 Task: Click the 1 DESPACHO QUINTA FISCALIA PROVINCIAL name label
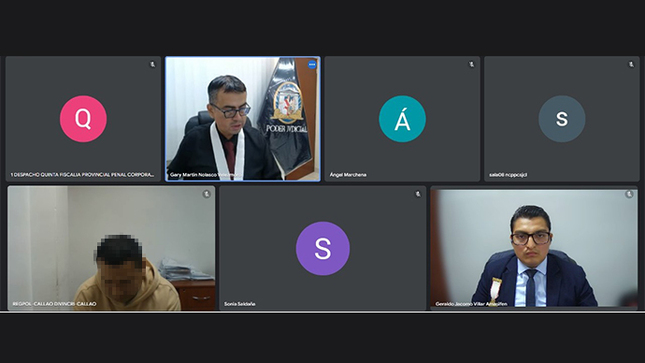click(x=82, y=175)
